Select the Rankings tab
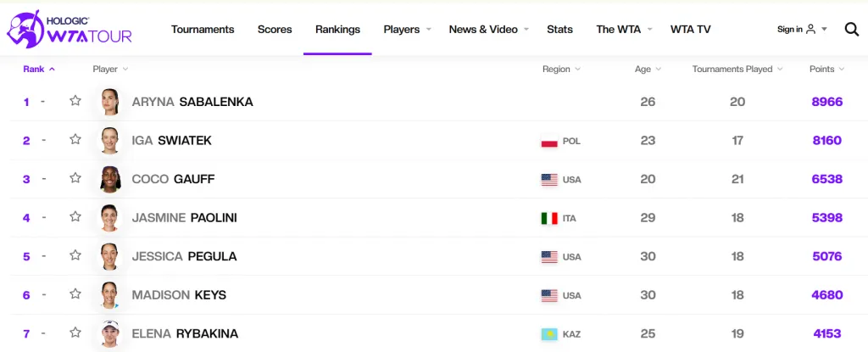Image resolution: width=868 pixels, height=352 pixels. (x=337, y=30)
